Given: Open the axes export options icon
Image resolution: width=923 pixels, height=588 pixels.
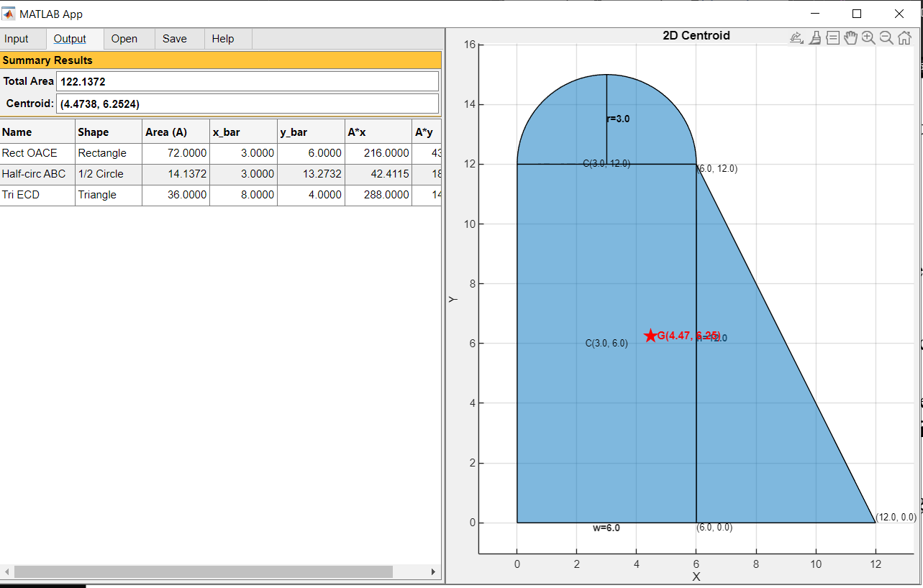Looking at the screenshot, I should [x=796, y=38].
